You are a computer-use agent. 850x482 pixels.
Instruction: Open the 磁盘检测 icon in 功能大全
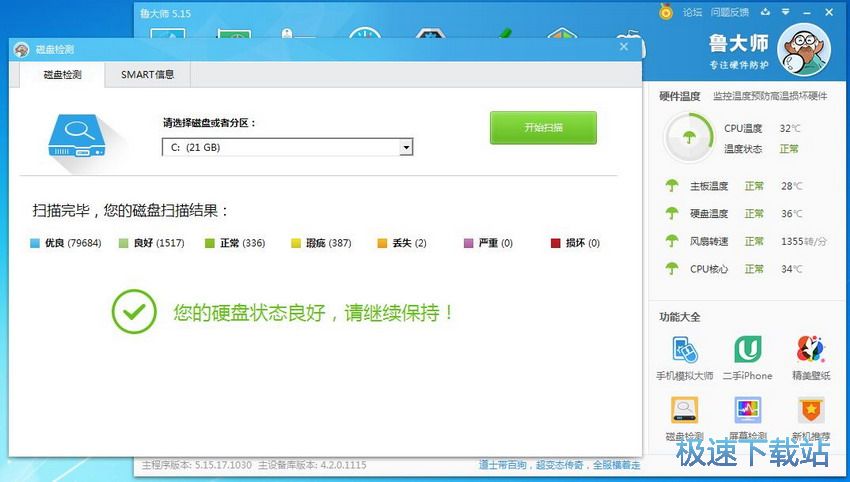click(x=685, y=410)
